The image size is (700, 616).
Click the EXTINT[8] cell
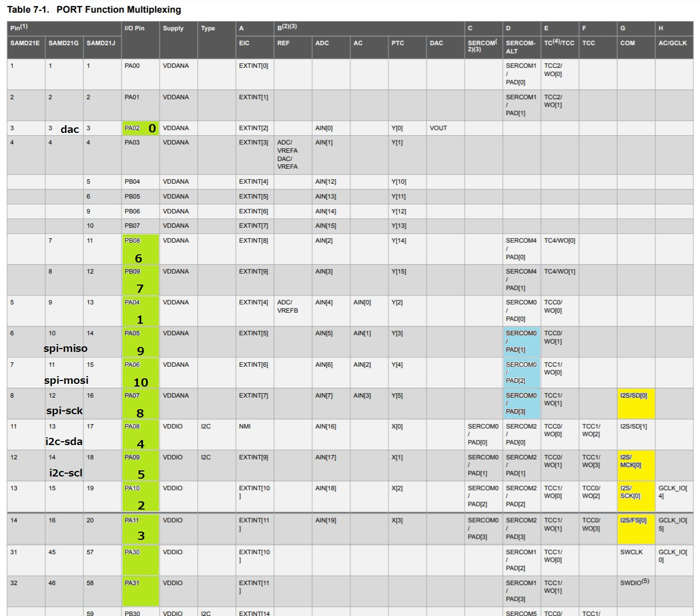coord(254,249)
